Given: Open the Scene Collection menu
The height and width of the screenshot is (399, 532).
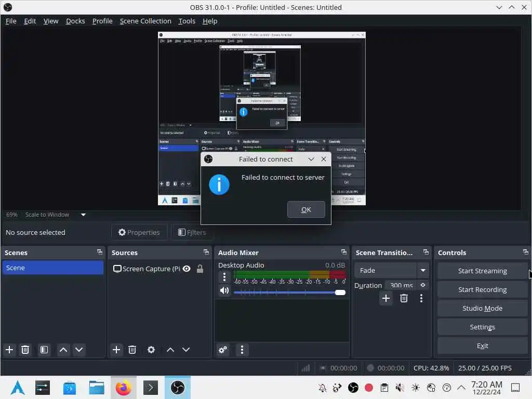Looking at the screenshot, I should point(145,21).
